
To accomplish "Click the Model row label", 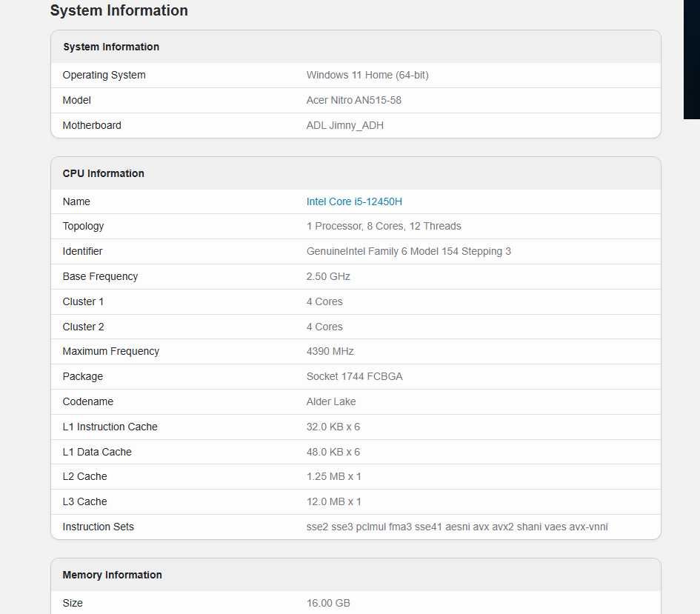I will pos(77,101).
